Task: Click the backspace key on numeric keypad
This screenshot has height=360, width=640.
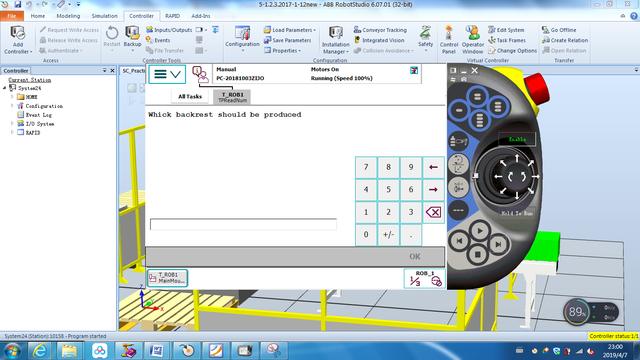Action: coord(433,212)
